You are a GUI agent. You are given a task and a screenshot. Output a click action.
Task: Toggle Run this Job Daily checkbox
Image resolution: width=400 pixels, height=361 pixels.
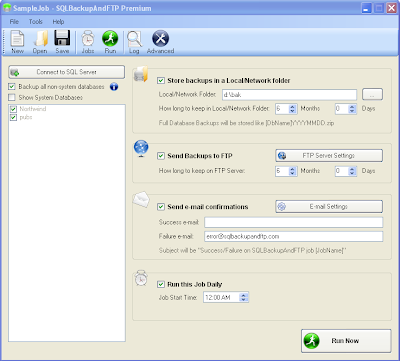pyautogui.click(x=161, y=284)
